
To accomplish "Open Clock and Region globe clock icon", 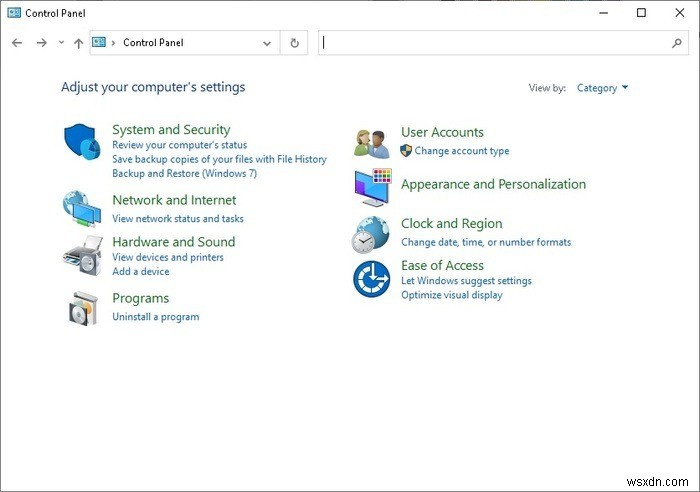I will tap(370, 235).
